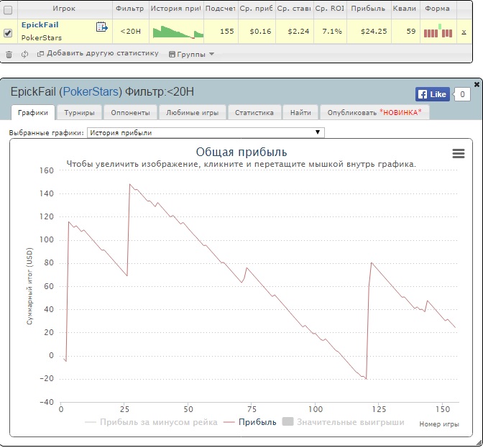
Task: Switch to the Турниры tab
Action: (79, 112)
